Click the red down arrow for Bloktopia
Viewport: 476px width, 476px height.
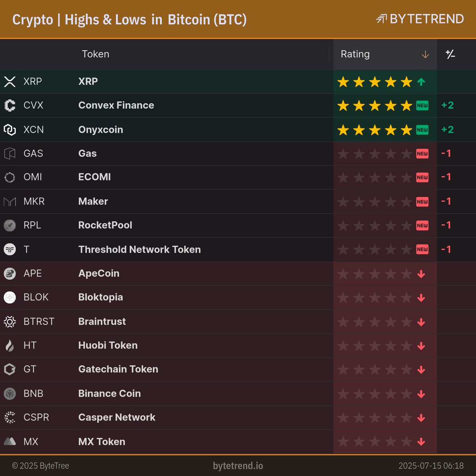click(x=421, y=298)
